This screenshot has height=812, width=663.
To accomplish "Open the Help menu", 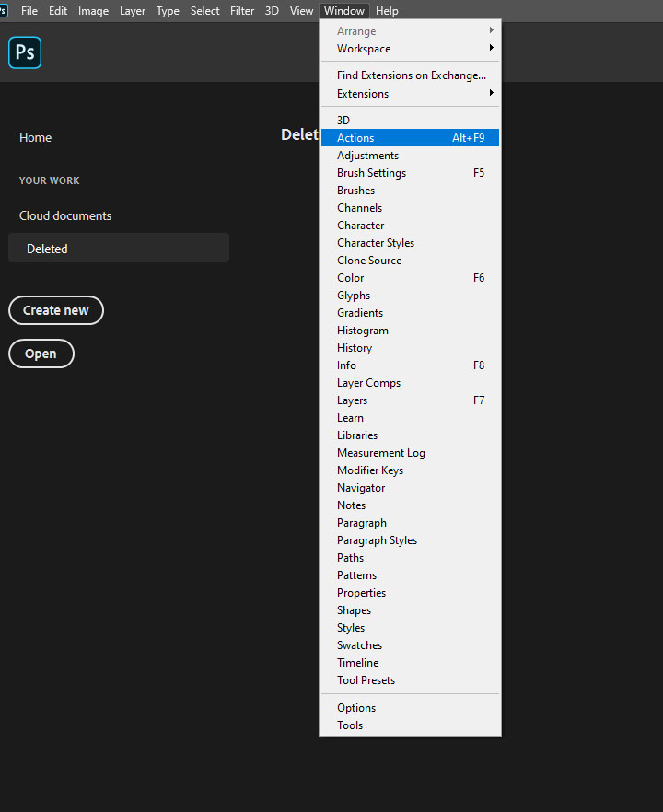I will [x=387, y=11].
